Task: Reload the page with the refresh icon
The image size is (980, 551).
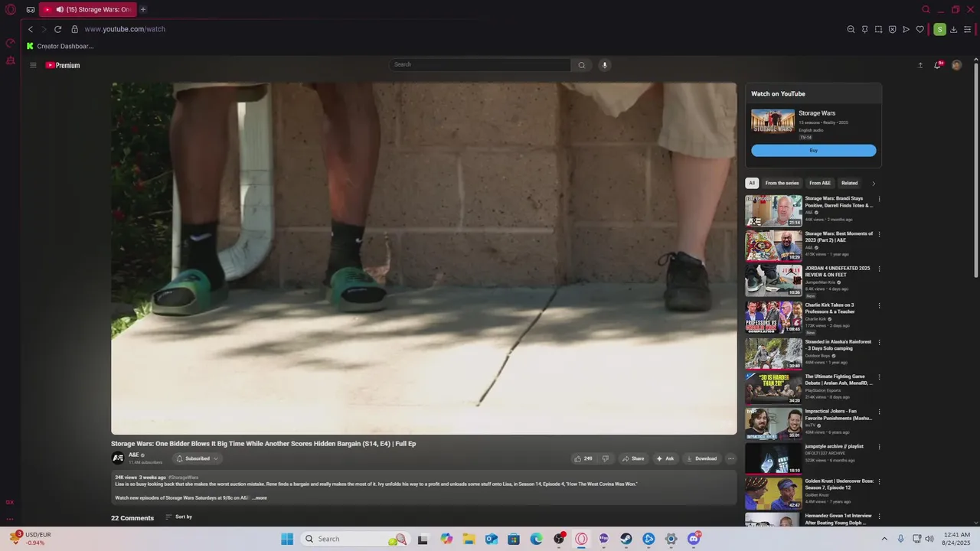Action: [57, 29]
